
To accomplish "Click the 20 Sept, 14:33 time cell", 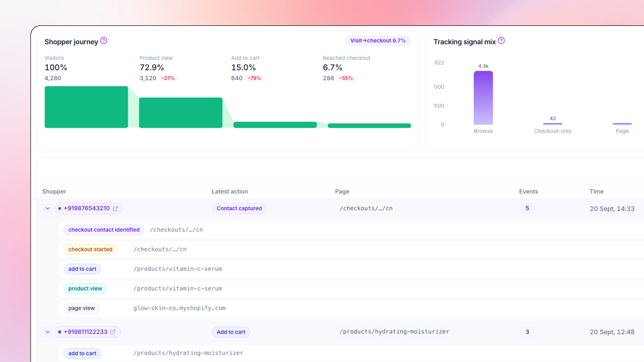I will point(612,209).
